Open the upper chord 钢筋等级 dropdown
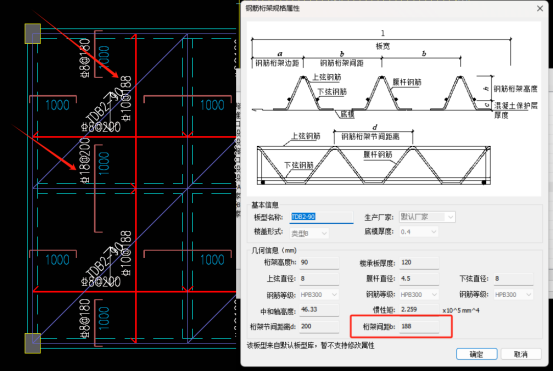553x372 pixels. pyautogui.click(x=319, y=294)
